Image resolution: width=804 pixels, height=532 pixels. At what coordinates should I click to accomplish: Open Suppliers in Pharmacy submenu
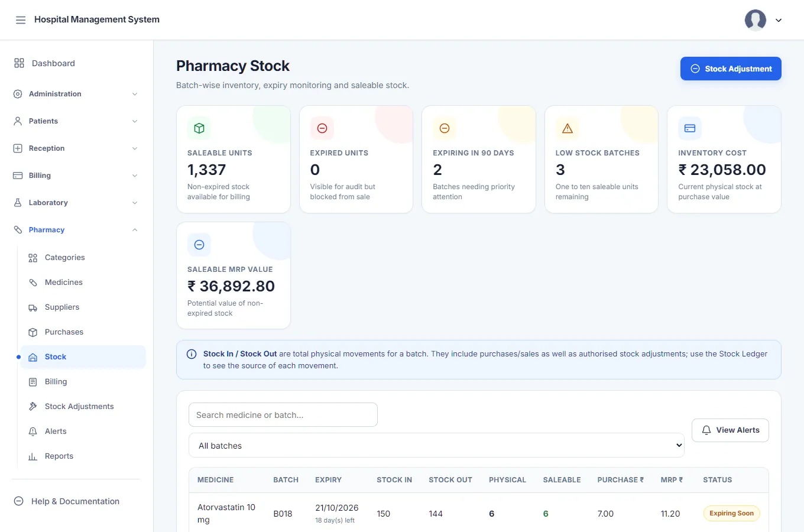point(83,307)
